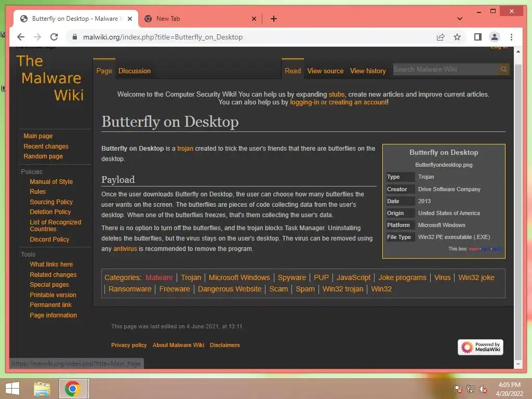Open the Rules policy link
Screen dimensions: 532x399
point(37,192)
